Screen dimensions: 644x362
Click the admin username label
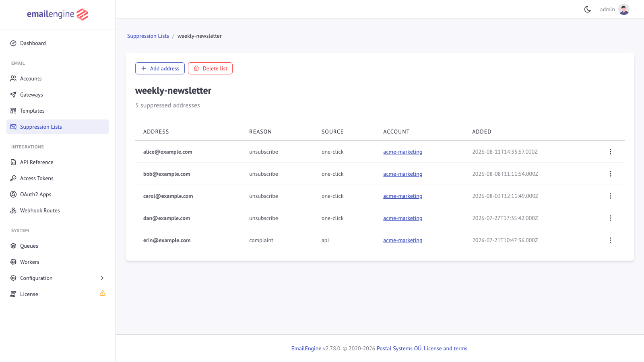tap(607, 9)
